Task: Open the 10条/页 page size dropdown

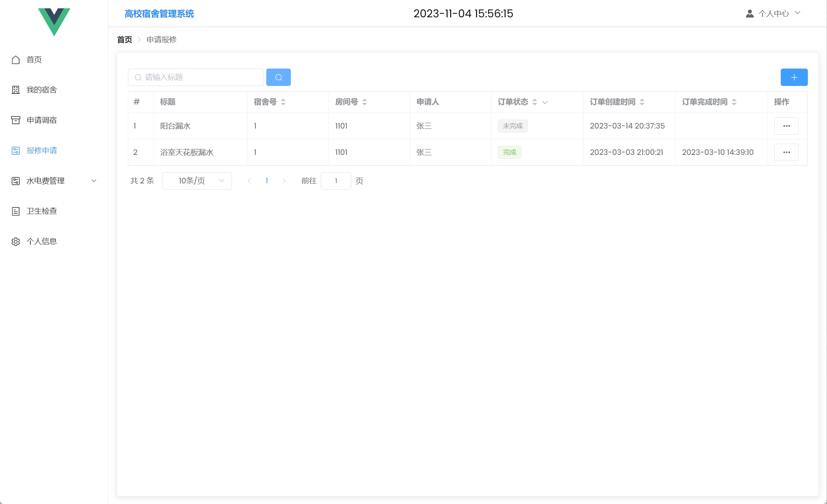Action: (197, 181)
